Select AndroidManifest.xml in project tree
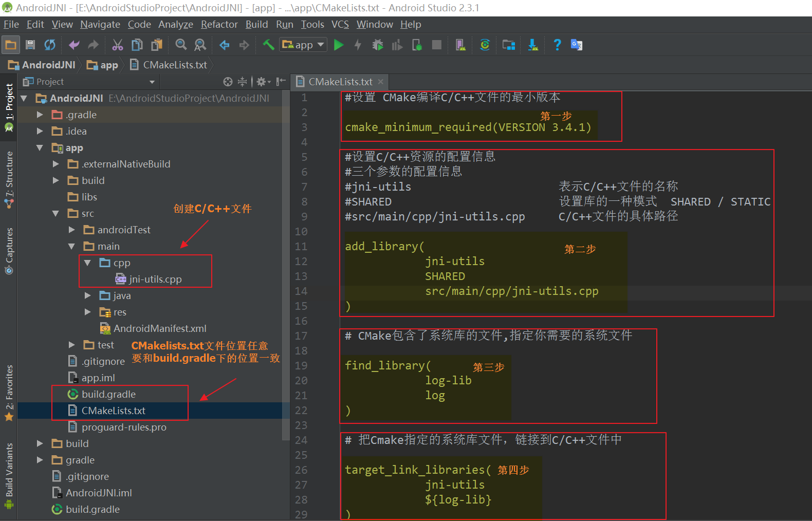 [x=153, y=328]
